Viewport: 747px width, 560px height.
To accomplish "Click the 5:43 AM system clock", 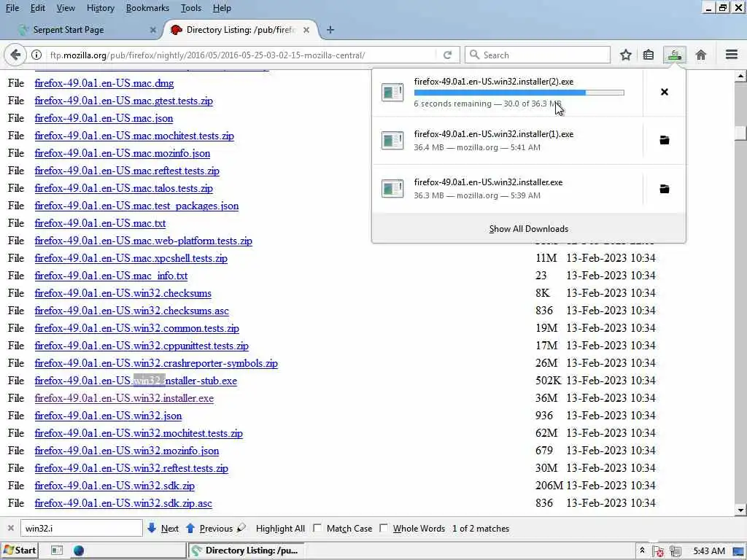I will coord(709,551).
